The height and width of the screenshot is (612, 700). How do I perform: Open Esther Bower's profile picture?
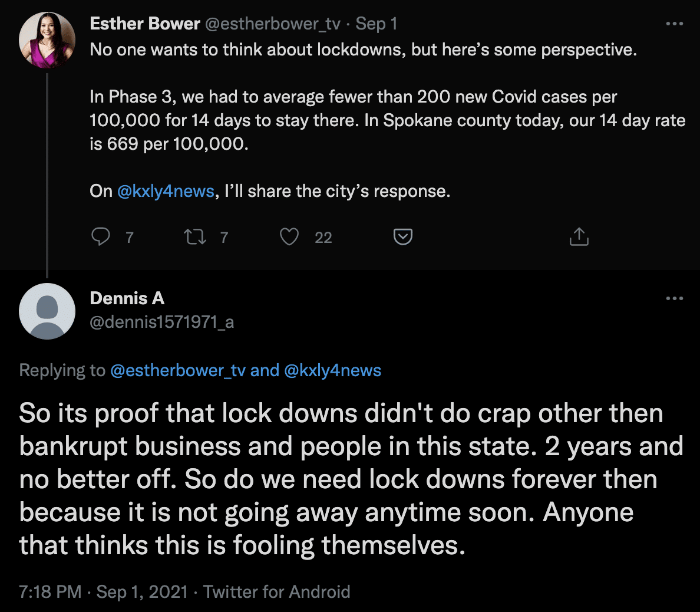click(x=47, y=41)
